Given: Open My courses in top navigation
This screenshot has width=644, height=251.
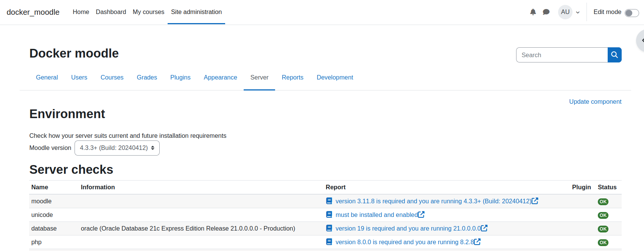Looking at the screenshot, I should coord(148,12).
